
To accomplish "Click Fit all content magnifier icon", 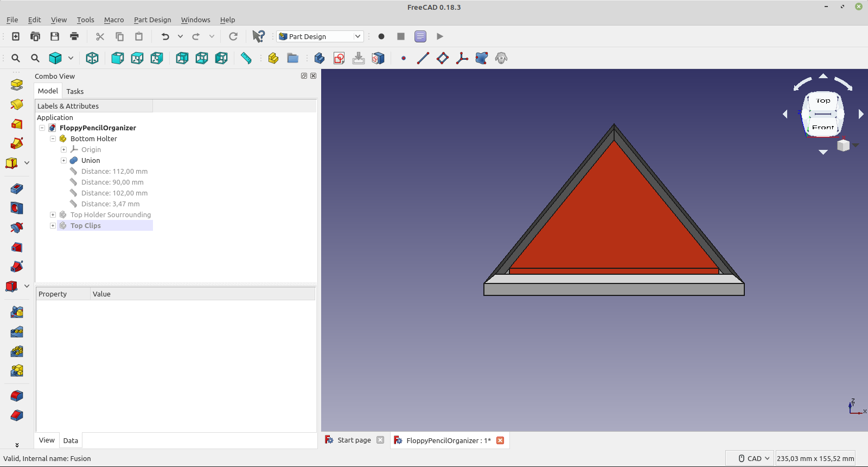I will 16,58.
